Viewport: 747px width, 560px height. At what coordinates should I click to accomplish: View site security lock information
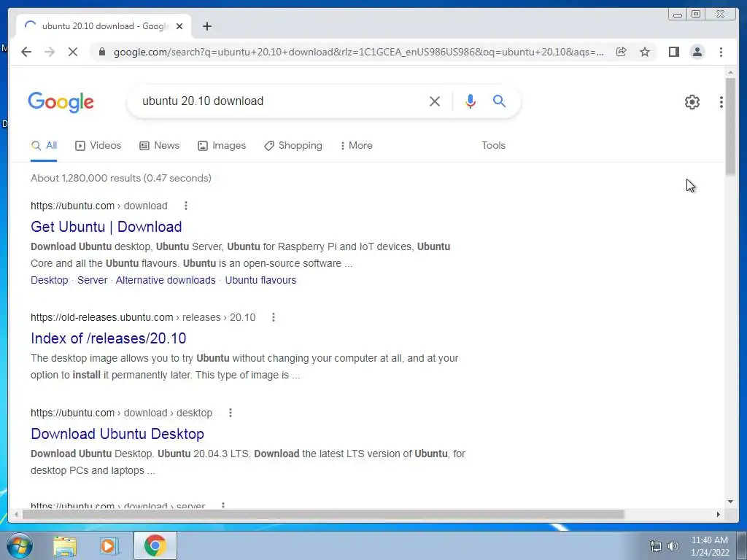tap(101, 52)
